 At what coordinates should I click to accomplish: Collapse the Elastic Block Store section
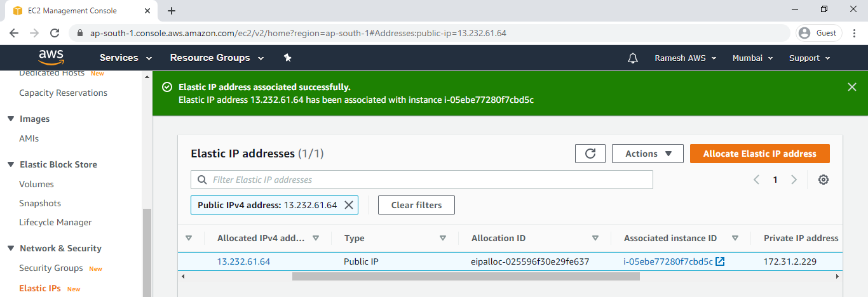(x=10, y=164)
